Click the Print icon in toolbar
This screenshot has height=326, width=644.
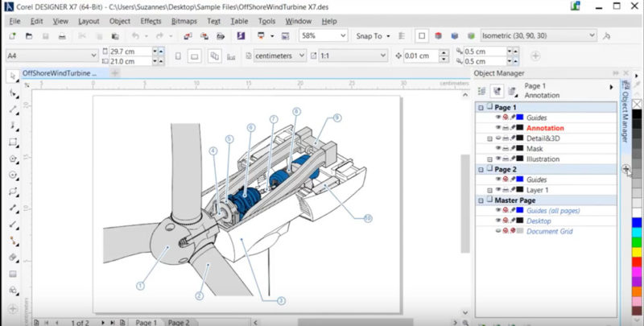[x=62, y=36]
